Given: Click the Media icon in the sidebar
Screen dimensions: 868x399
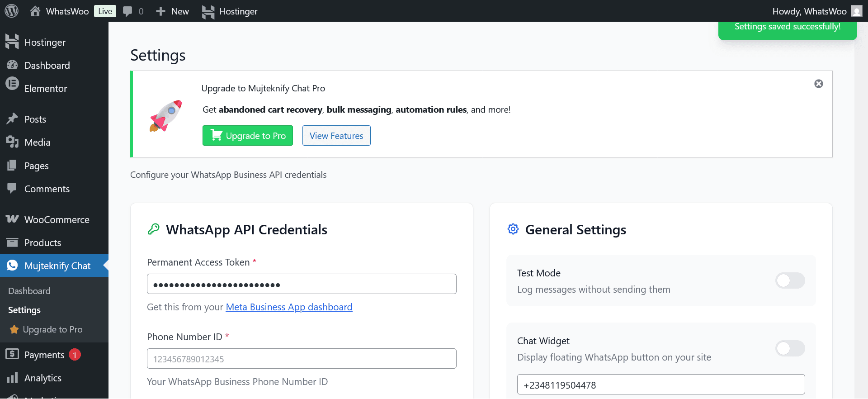Looking at the screenshot, I should point(12,142).
